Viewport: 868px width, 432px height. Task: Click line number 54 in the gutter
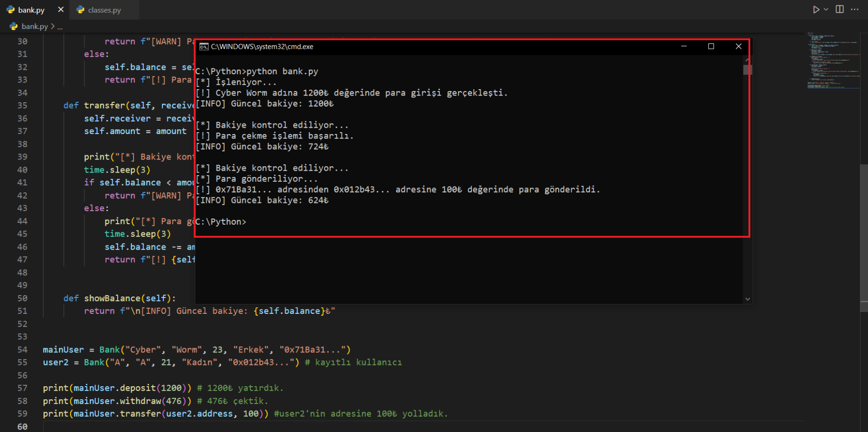(x=23, y=350)
